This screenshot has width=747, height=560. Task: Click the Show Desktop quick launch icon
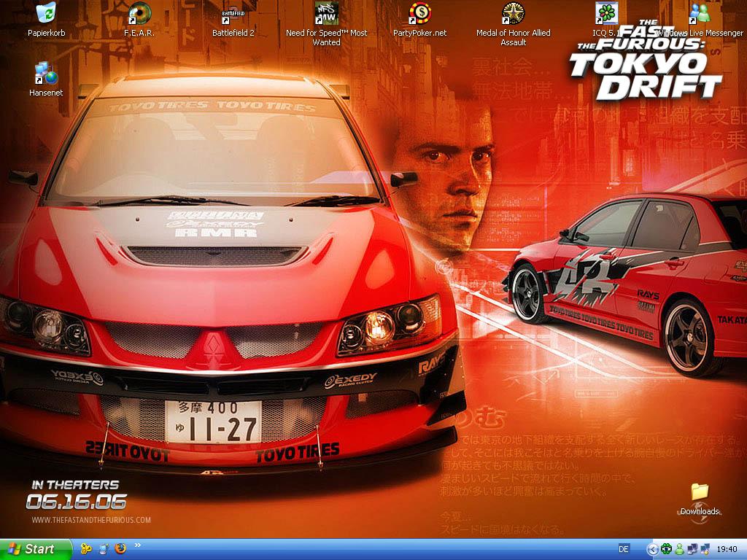104,549
